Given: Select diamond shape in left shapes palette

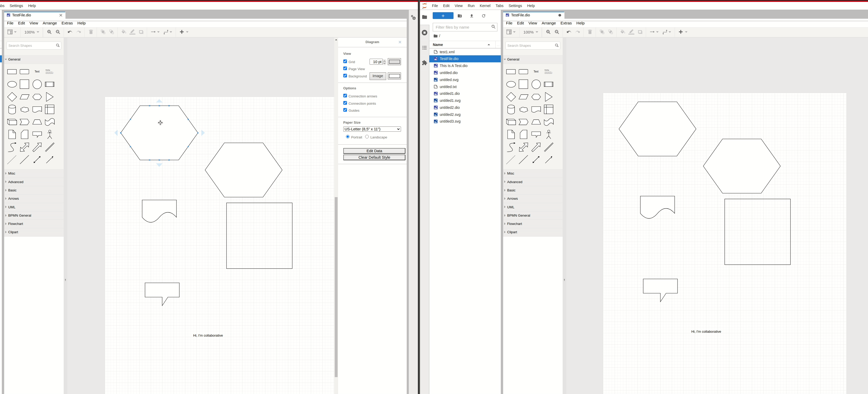Looking at the screenshot, I should click(x=12, y=97).
